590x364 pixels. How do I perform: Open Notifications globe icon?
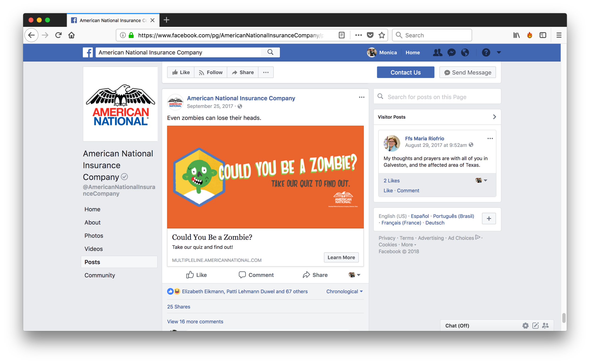(465, 52)
